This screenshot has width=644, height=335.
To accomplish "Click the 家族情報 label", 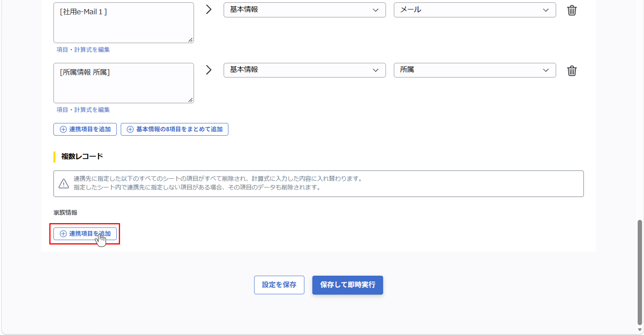I will (x=65, y=213).
